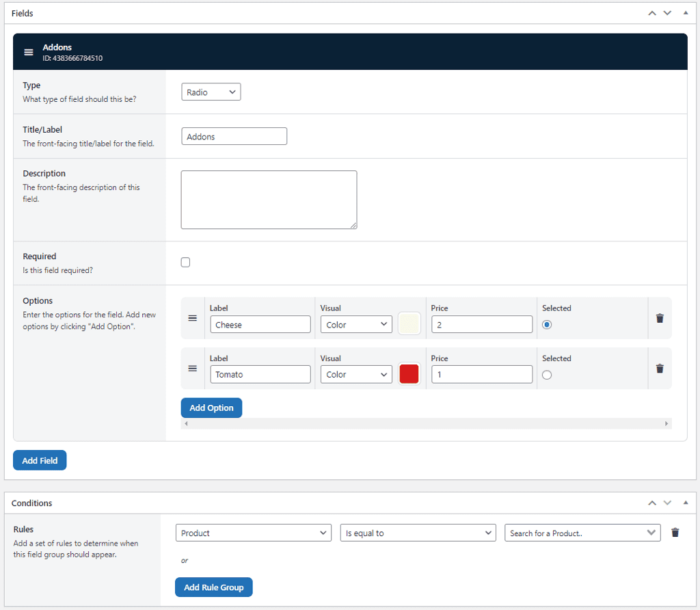Image resolution: width=700 pixels, height=610 pixels.
Task: Click the Price input for Cheese
Action: (x=482, y=325)
